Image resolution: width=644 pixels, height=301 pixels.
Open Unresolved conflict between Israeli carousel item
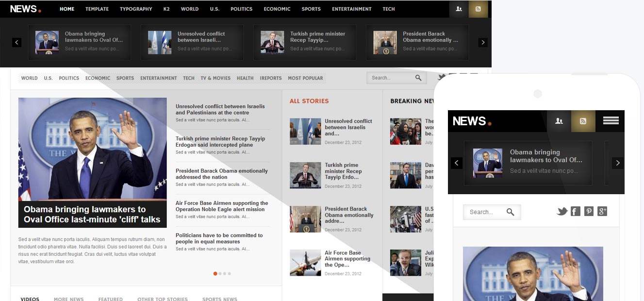tap(192, 42)
